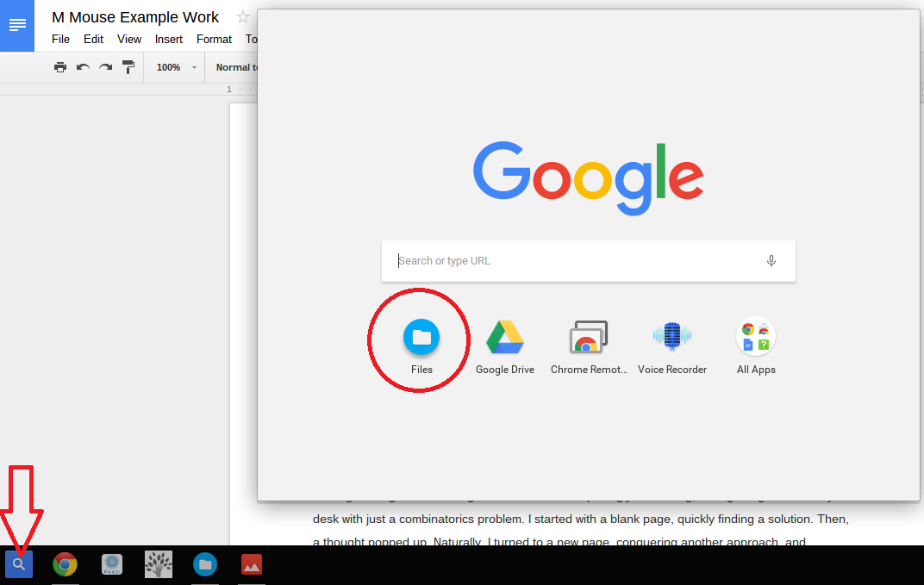The image size is (924, 585).
Task: Click the document title M Mouse Example Work
Action: 135,17
